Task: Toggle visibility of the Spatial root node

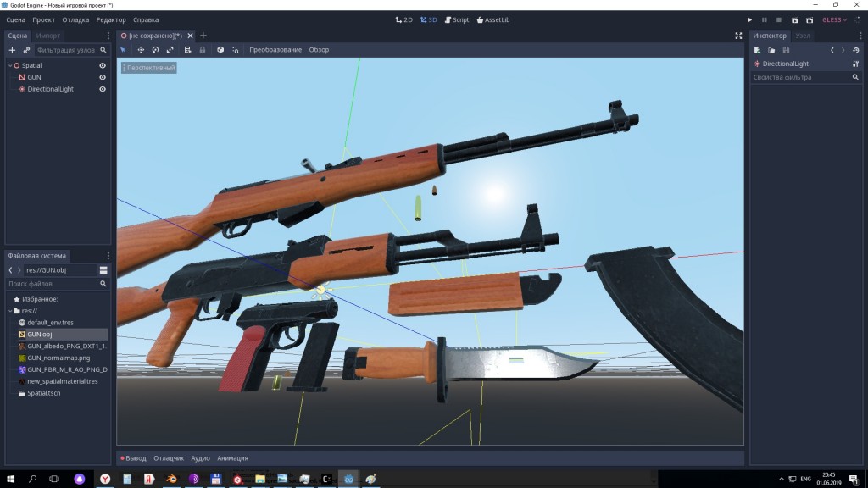Action: 103,65
